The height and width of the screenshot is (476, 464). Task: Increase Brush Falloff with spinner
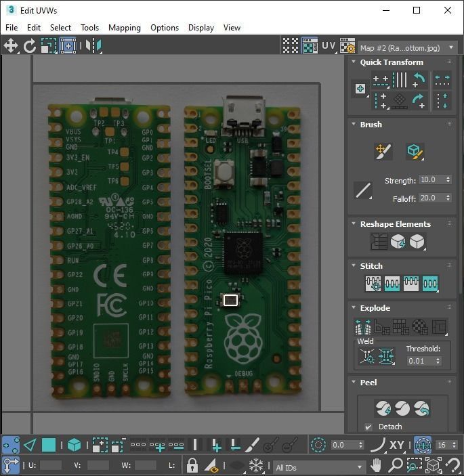point(448,196)
